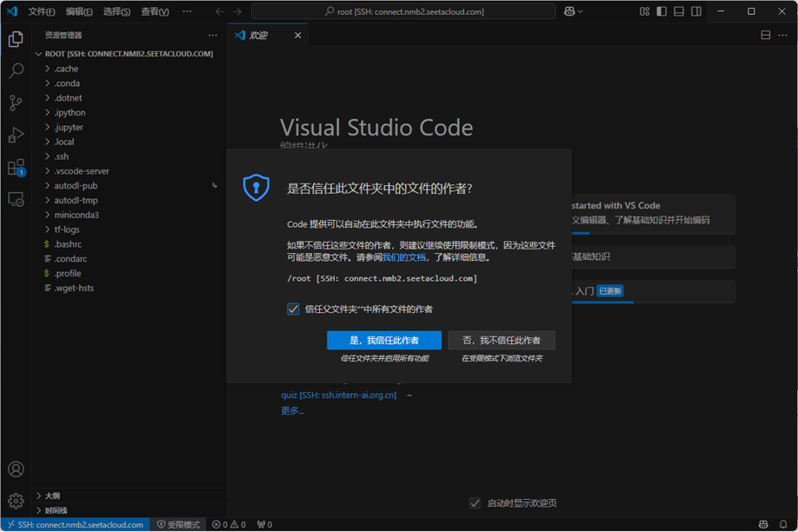Click 否，我不信任此作者 button

point(502,340)
